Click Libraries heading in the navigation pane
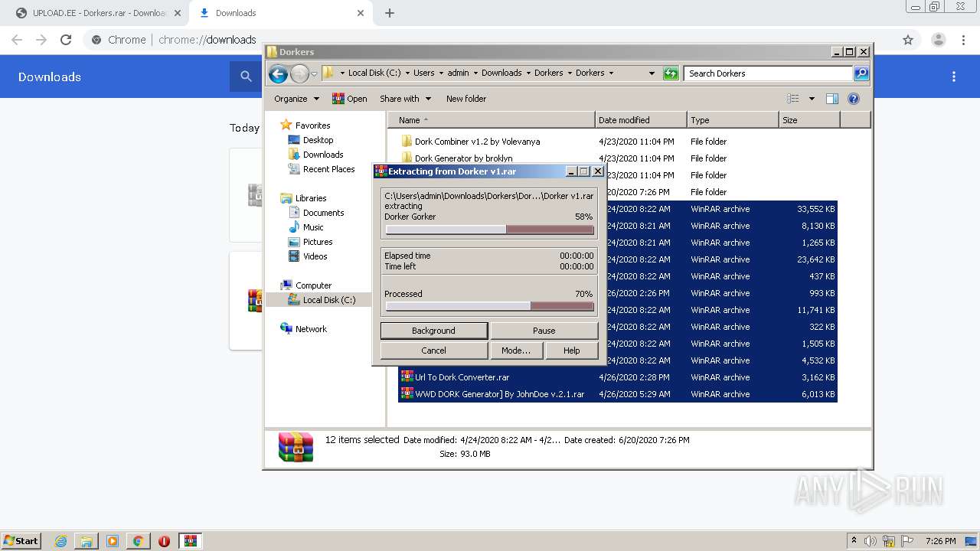The image size is (980, 551). pyautogui.click(x=303, y=198)
